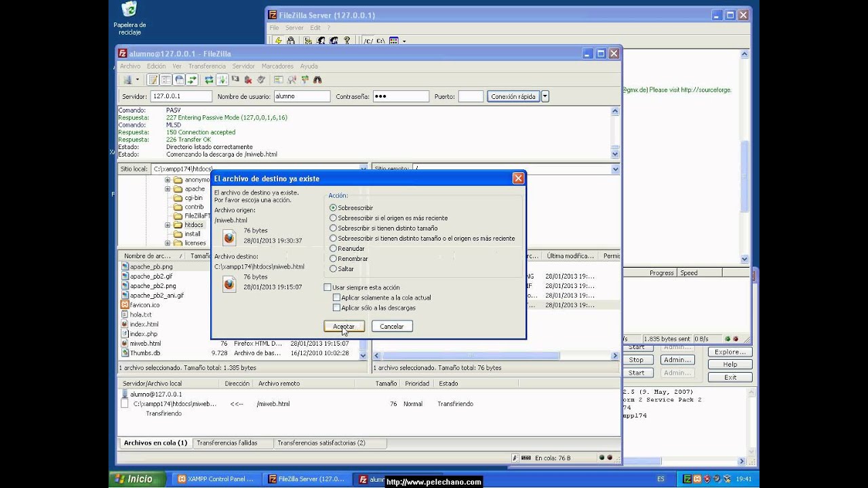Open the Site Manager dropdown arrow
Viewport: 868px width, 488px height.
(138, 80)
